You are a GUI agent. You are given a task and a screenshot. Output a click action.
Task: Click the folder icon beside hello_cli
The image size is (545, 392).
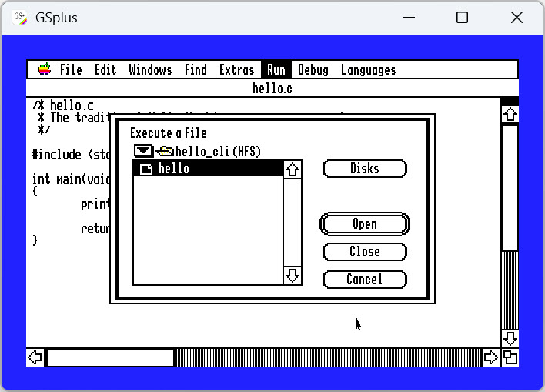point(165,151)
